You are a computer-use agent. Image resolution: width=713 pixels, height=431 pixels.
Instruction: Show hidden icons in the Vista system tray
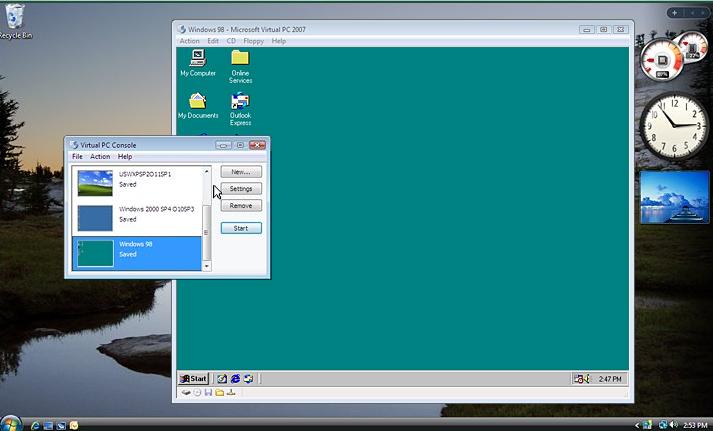point(637,426)
